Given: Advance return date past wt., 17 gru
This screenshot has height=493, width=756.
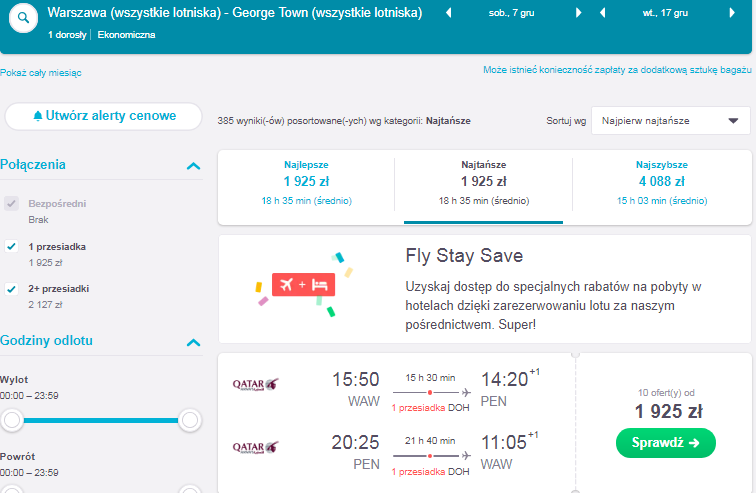Looking at the screenshot, I should [x=732, y=13].
